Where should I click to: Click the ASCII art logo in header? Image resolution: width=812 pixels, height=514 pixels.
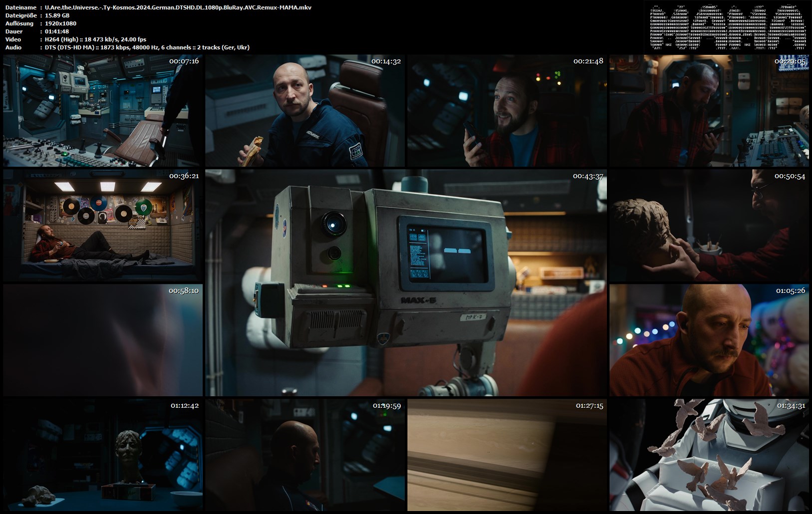729,27
